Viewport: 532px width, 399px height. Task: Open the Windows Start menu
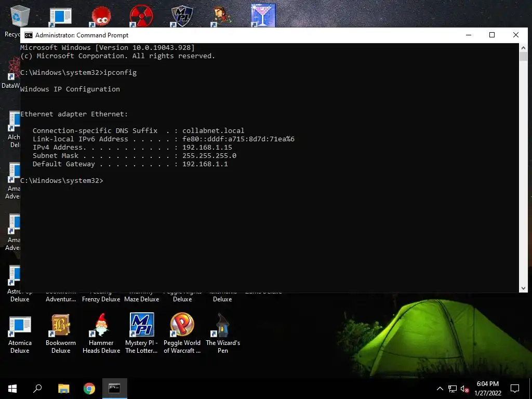coord(12,389)
